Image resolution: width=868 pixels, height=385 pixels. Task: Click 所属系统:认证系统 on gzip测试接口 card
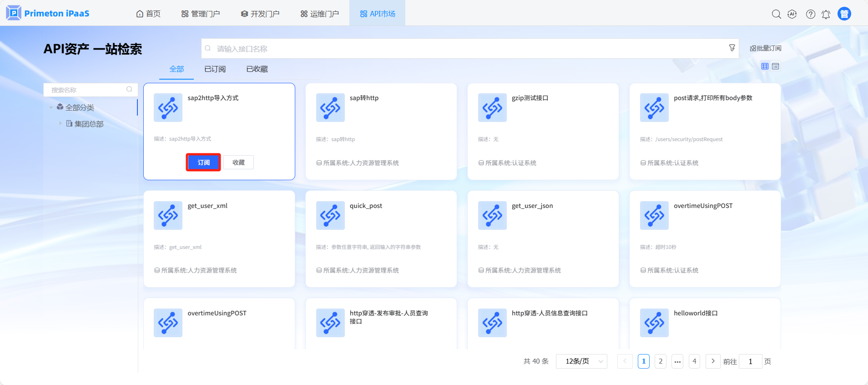coord(507,163)
